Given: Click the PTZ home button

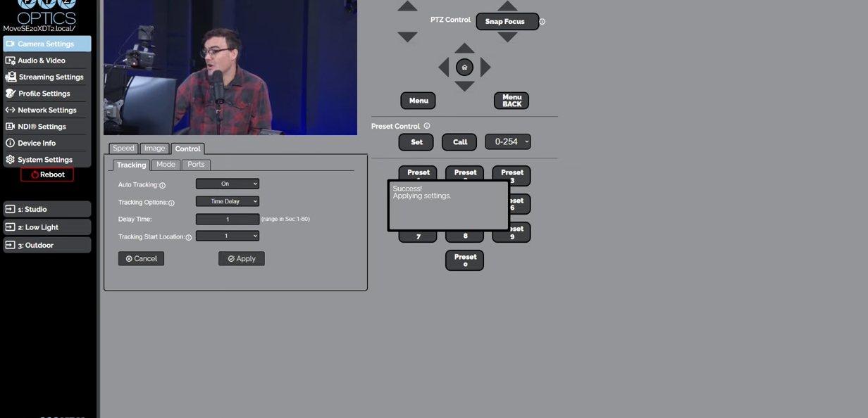Looking at the screenshot, I should click(x=464, y=68).
